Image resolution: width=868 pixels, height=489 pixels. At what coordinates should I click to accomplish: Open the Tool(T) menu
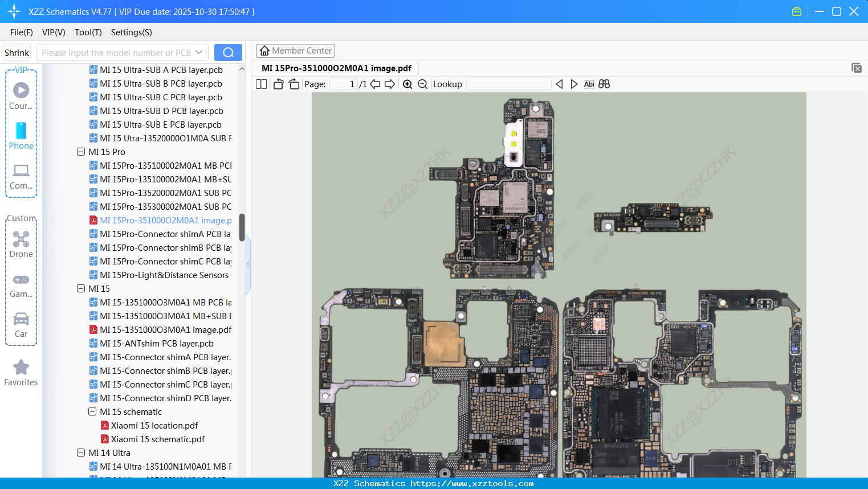click(88, 32)
